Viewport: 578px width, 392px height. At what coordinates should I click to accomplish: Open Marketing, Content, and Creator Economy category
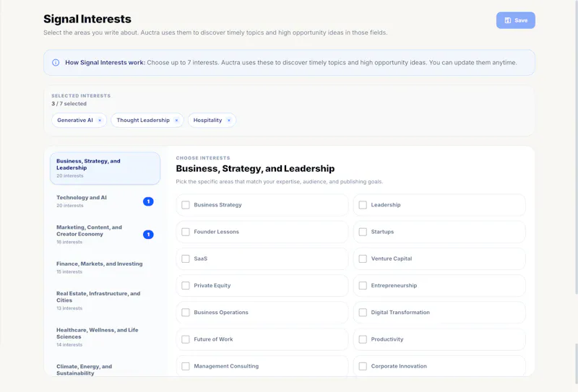[105, 235]
